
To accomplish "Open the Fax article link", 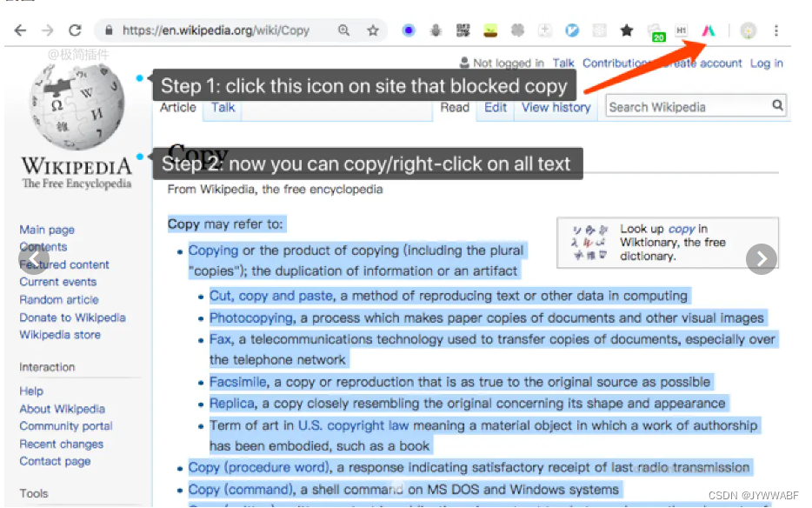I will point(220,339).
